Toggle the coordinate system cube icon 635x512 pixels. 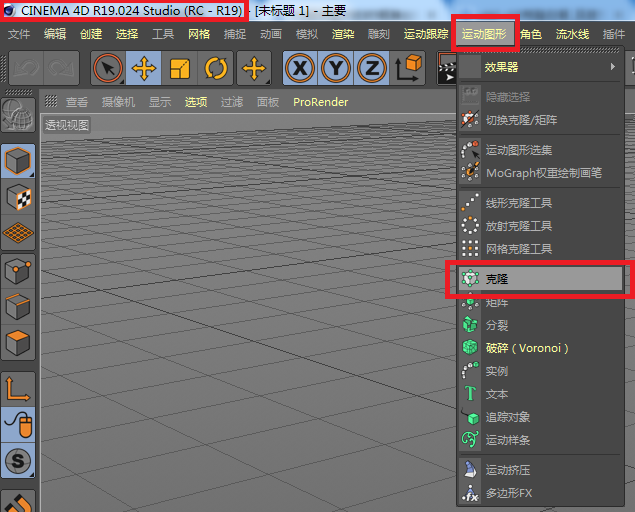coord(408,68)
